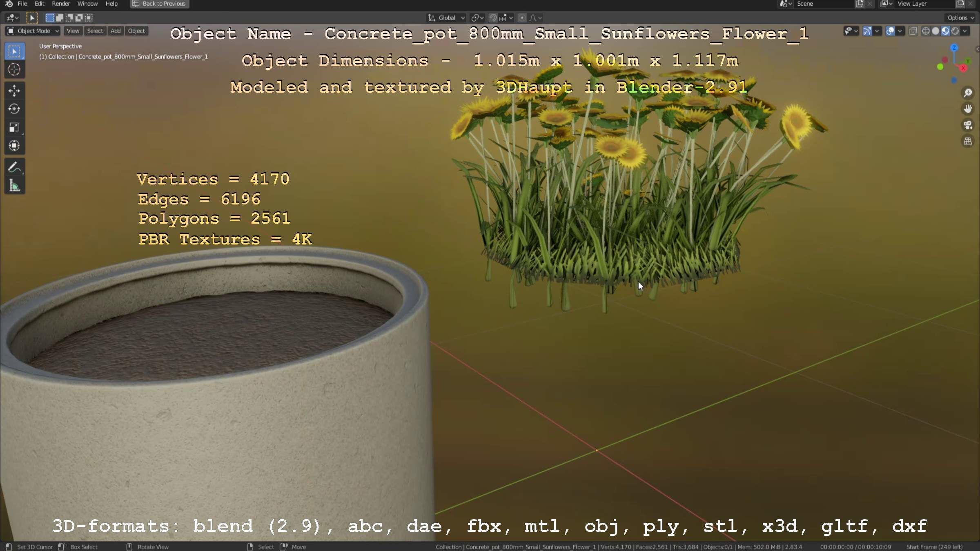Viewport: 980px width, 551px height.
Task: Open the editor type dropdown
Action: click(12, 18)
